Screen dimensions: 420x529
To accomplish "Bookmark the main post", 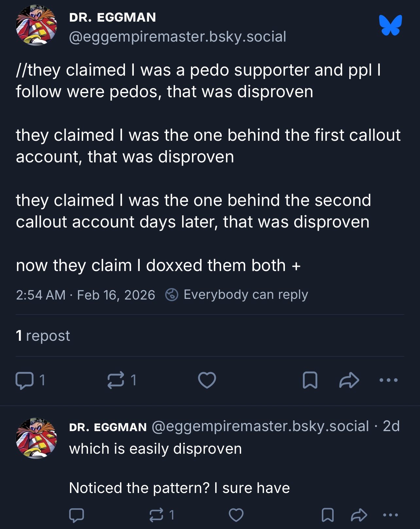I will (310, 380).
